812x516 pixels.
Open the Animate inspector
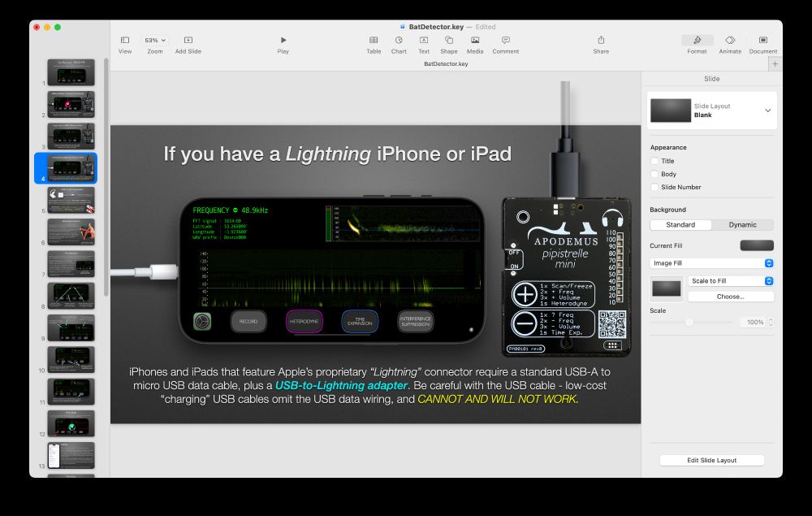pos(730,40)
